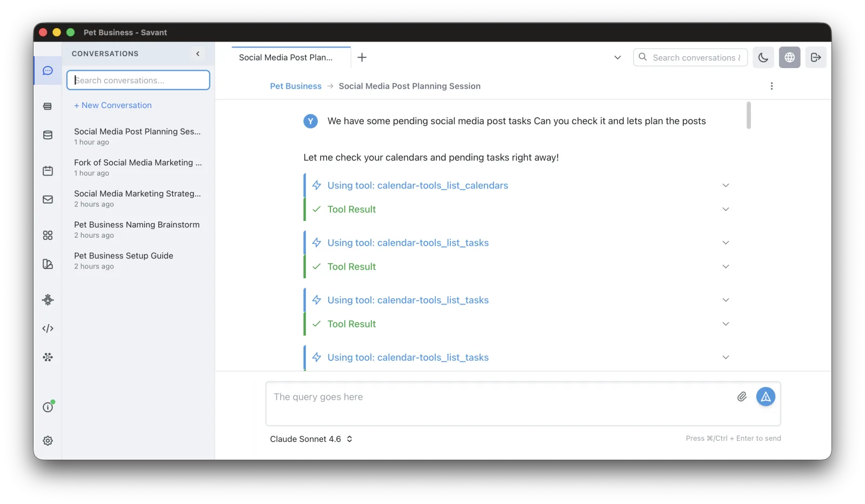Viewport: 865px width, 504px height.
Task: Open Pet Business Naming Brainstorm conversation
Action: 138,230
